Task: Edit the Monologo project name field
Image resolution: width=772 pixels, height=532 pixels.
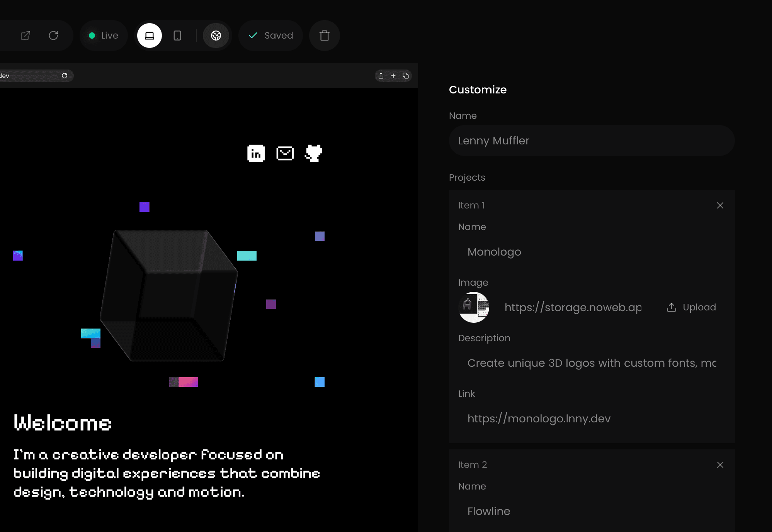Action: coord(592,252)
